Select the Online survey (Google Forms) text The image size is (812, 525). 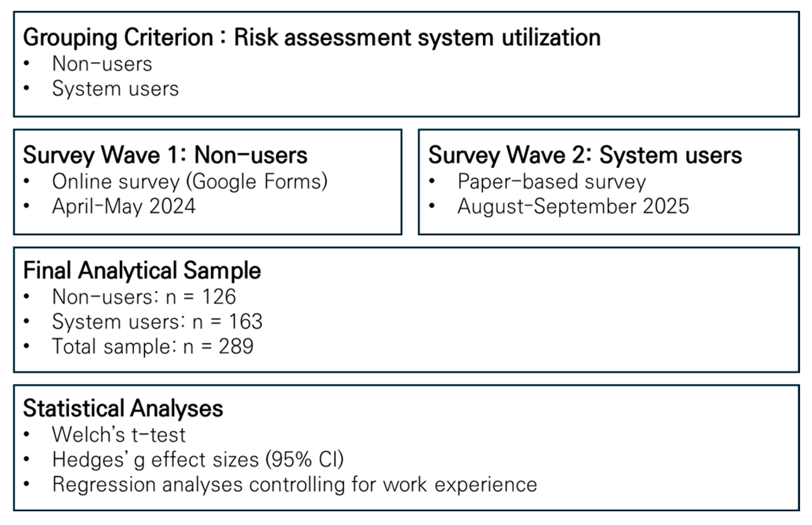click(x=189, y=182)
